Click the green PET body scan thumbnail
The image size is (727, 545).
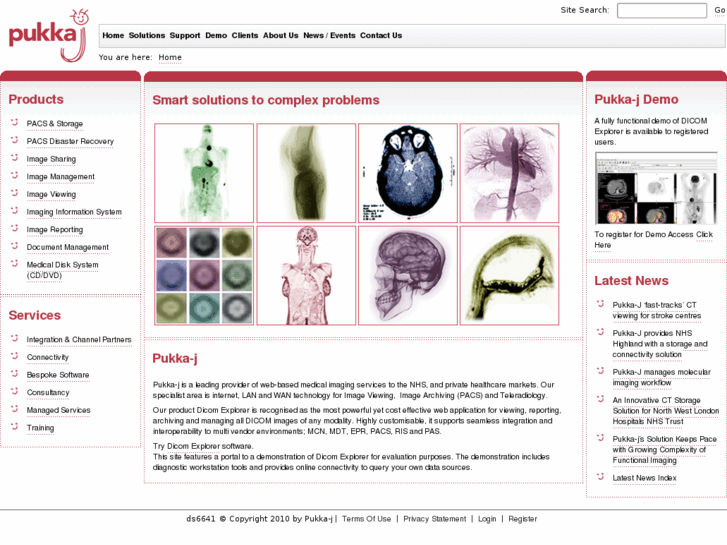204,173
